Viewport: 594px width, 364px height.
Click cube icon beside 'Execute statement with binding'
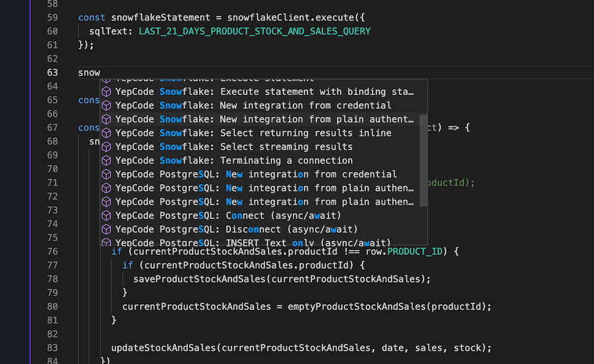106,91
